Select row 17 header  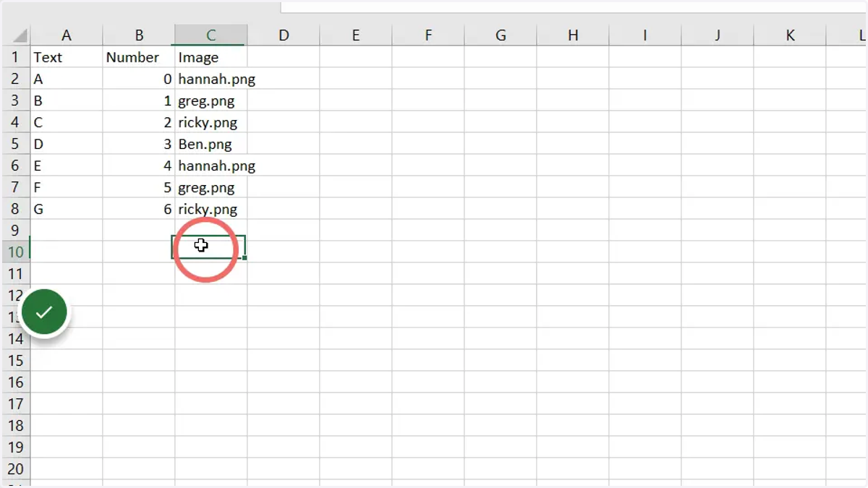[16, 404]
